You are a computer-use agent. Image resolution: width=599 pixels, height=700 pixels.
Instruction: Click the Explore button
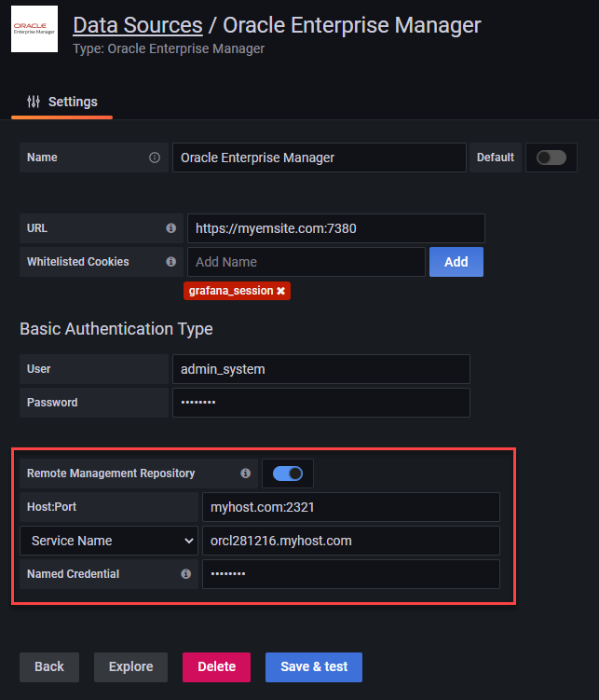click(130, 667)
